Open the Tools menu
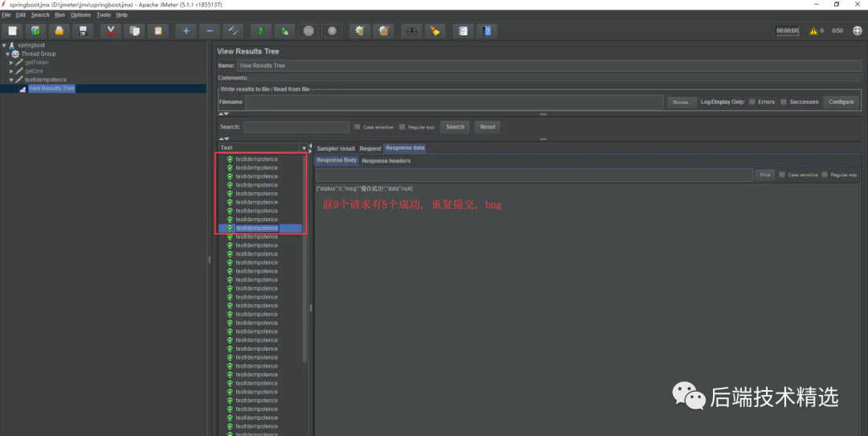Screen dimensions: 868x436 coord(104,15)
